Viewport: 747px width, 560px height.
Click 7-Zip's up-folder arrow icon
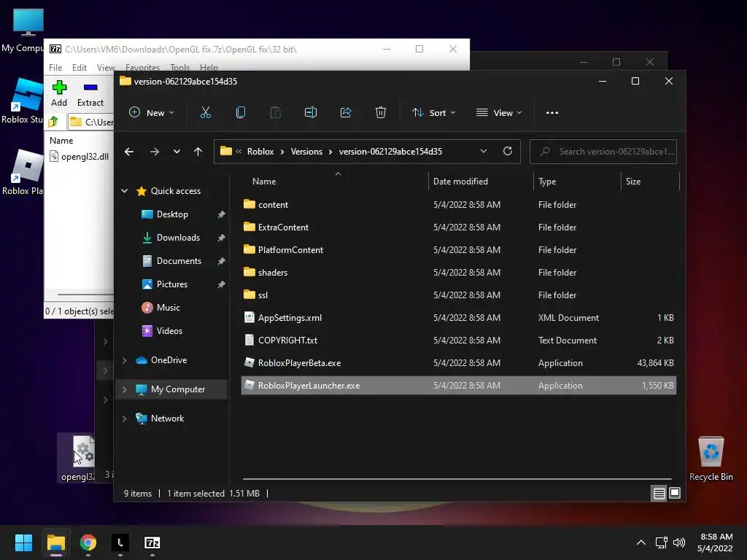[x=53, y=122]
